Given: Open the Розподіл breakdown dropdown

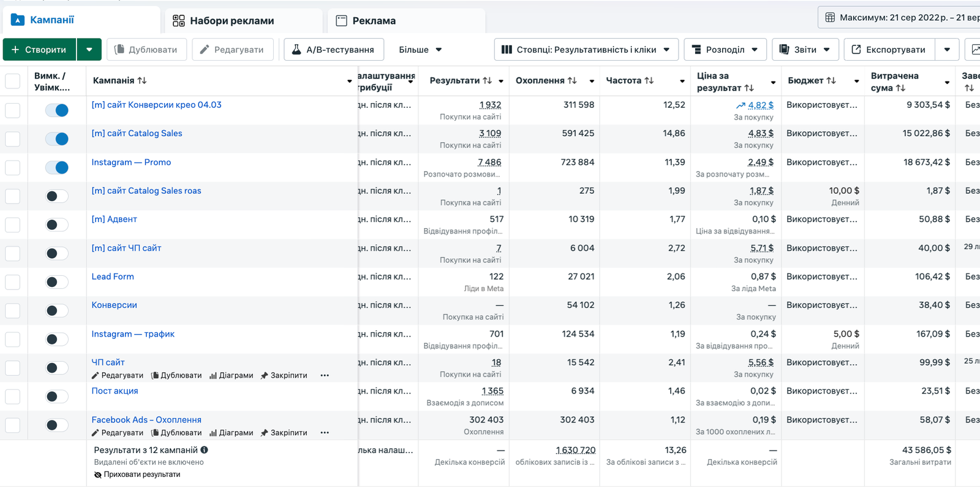Looking at the screenshot, I should click(725, 50).
